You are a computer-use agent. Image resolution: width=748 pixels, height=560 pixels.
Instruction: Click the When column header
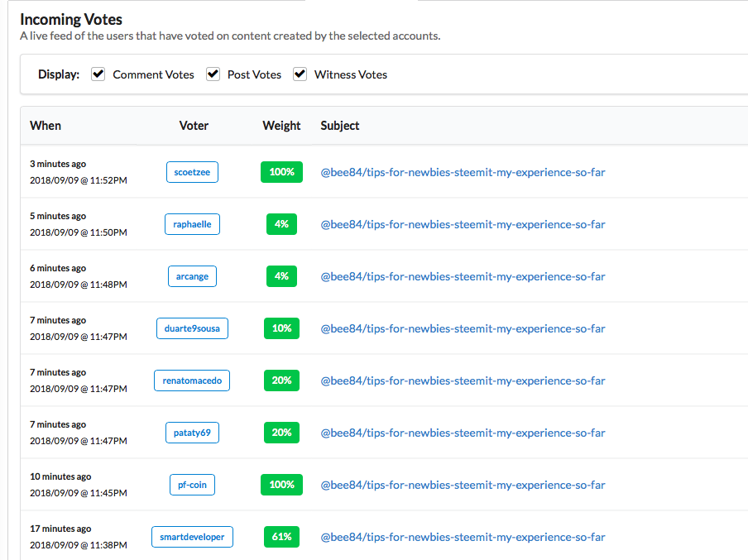[x=46, y=126]
